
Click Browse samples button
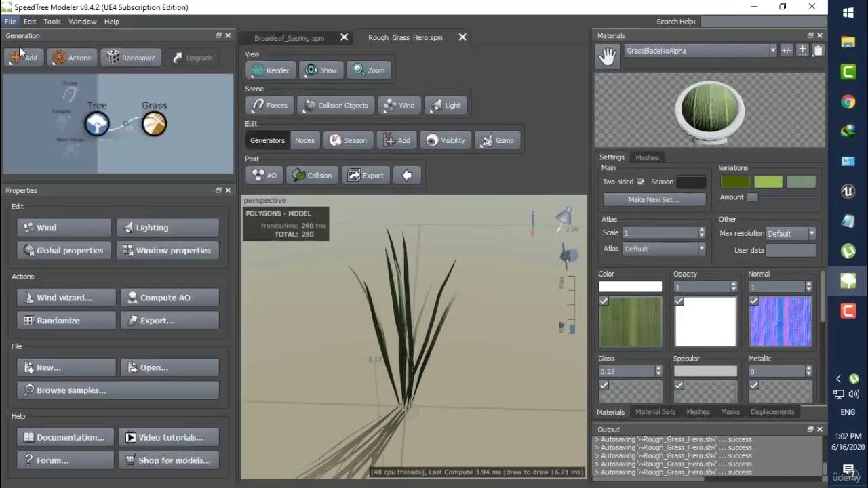coord(118,390)
